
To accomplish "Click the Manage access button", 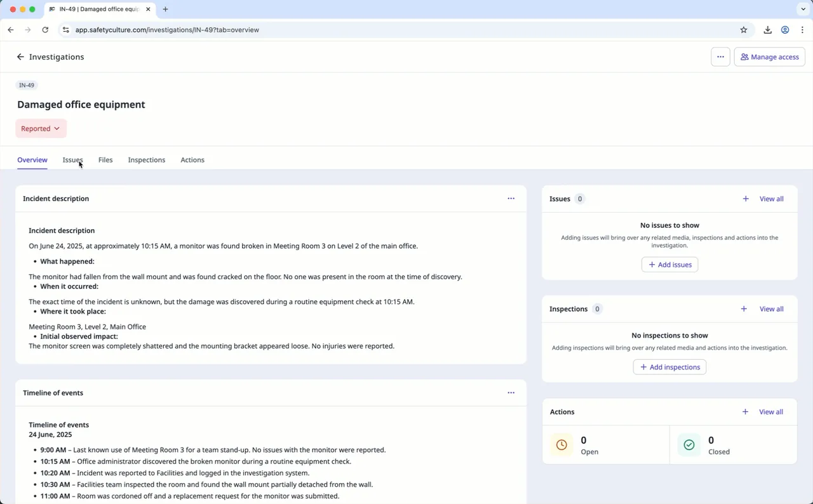I will pos(770,57).
